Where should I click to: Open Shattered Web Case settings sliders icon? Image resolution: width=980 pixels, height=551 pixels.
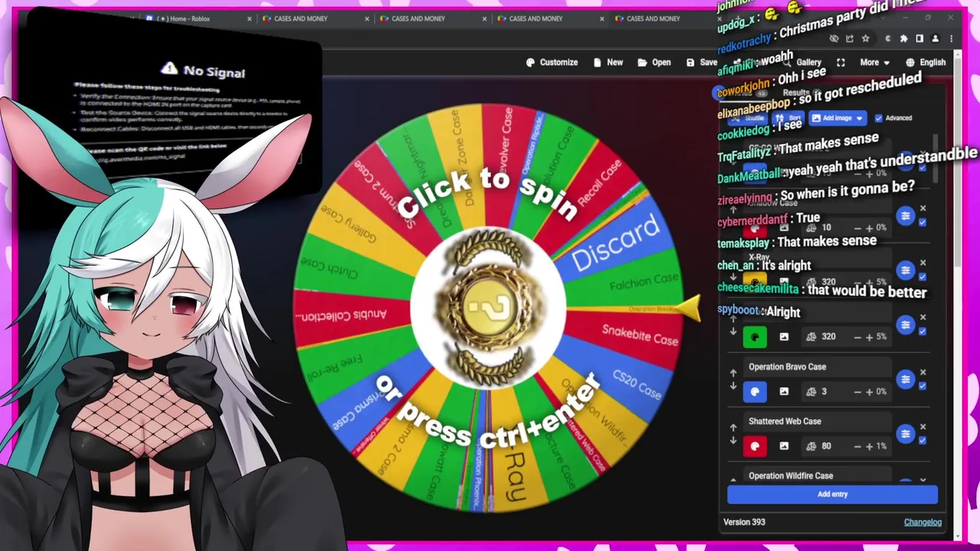pos(906,434)
